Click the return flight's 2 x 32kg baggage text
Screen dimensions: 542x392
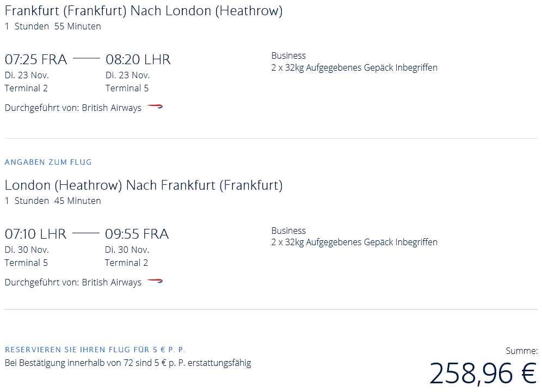(x=354, y=242)
